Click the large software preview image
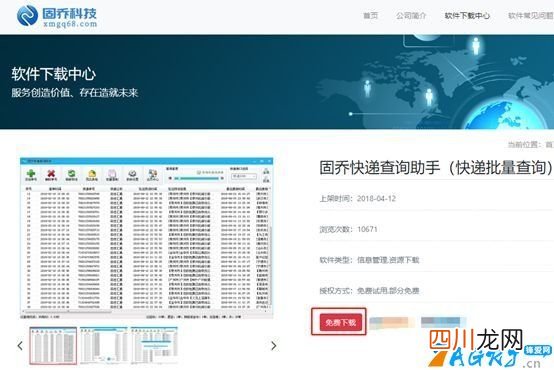This screenshot has height=370, width=554. point(146,238)
